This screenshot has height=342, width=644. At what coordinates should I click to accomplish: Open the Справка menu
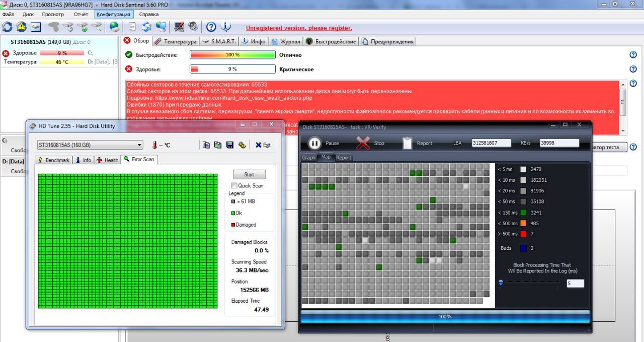coord(149,14)
